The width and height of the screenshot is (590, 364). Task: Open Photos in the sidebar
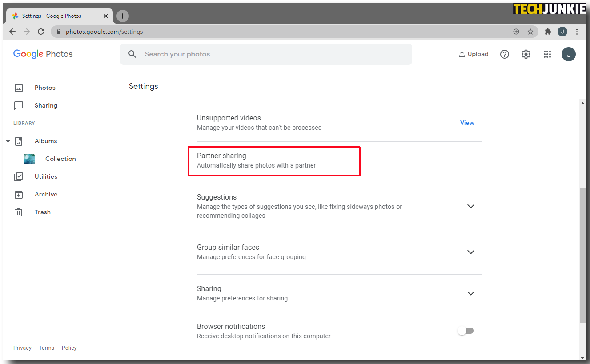pyautogui.click(x=45, y=88)
